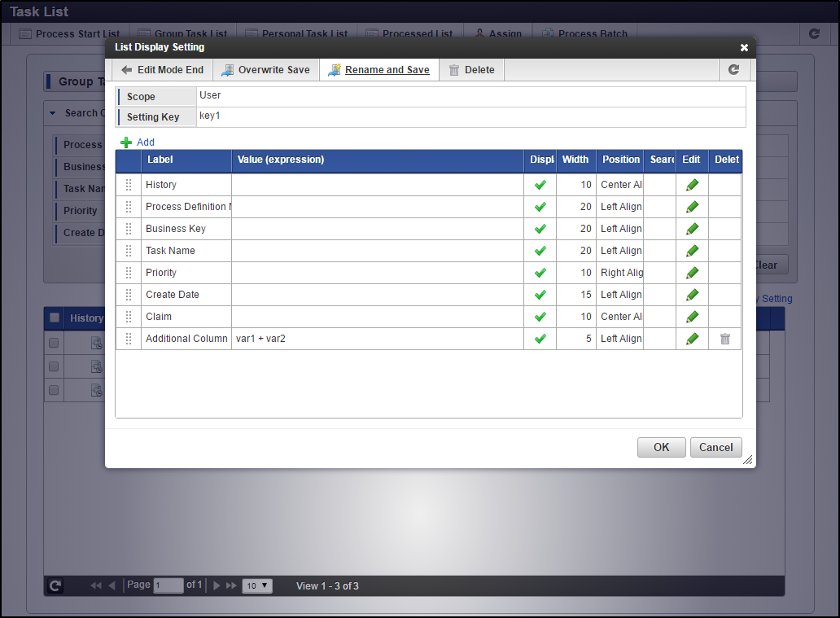
Task: Click refresh icon in Task List top bar
Action: (x=814, y=33)
